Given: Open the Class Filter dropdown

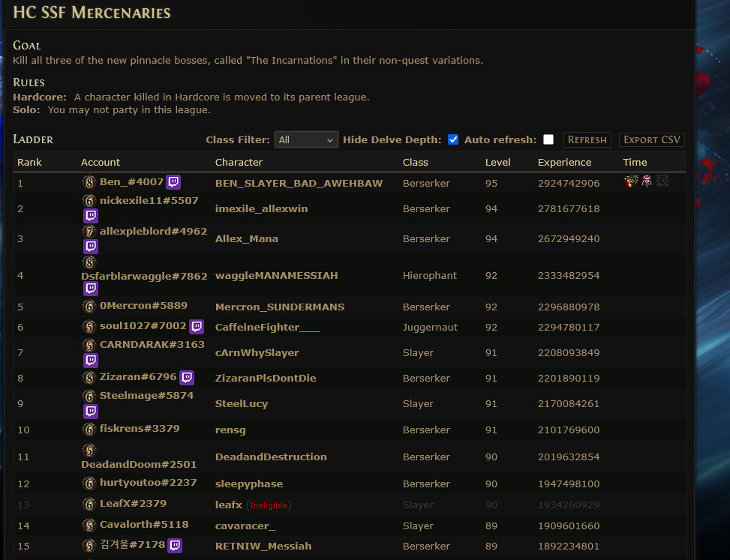Looking at the screenshot, I should pos(306,139).
